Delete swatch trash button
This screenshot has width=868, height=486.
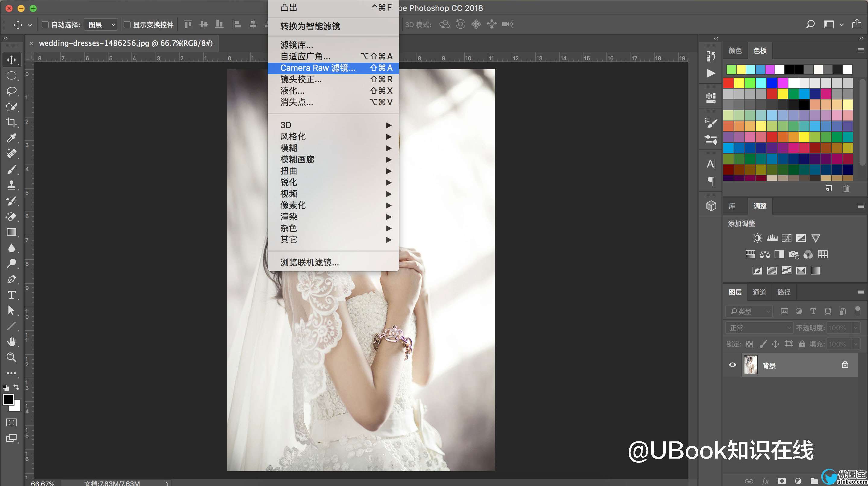tap(846, 188)
